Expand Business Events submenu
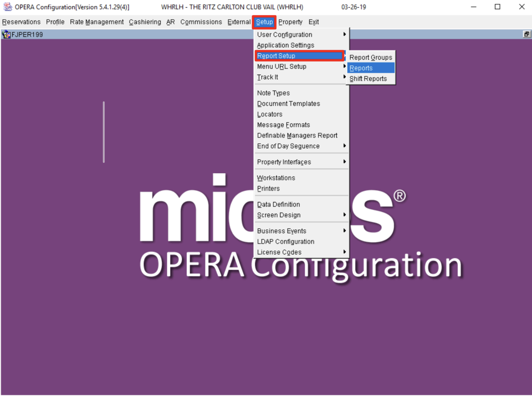The image size is (532, 396). [x=301, y=231]
